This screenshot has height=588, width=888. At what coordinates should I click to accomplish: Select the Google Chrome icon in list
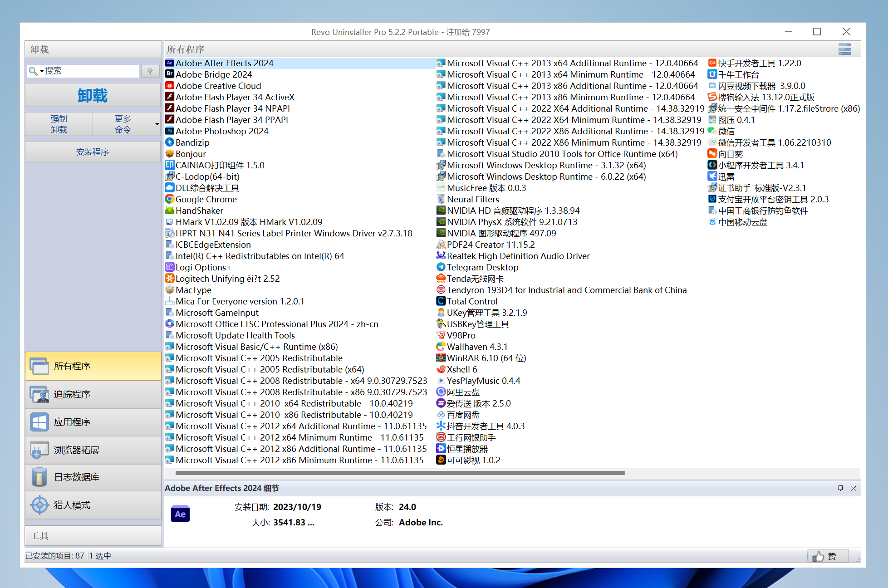[170, 199]
